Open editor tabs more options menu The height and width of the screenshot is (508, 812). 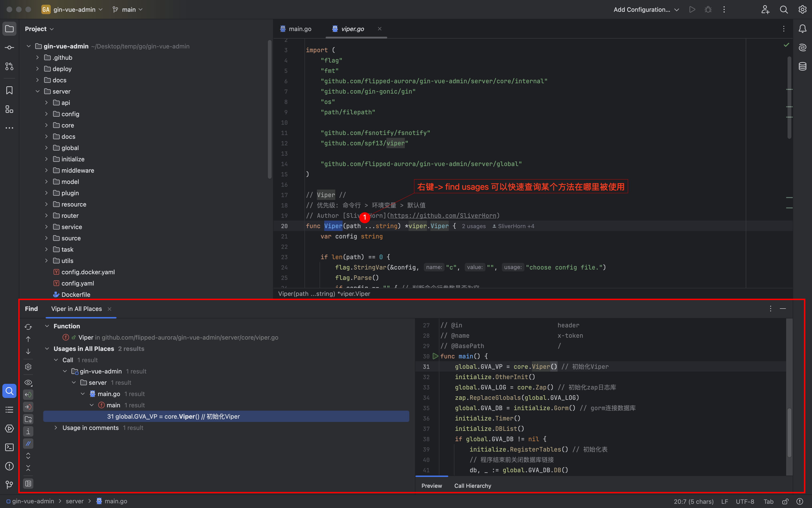(x=784, y=29)
